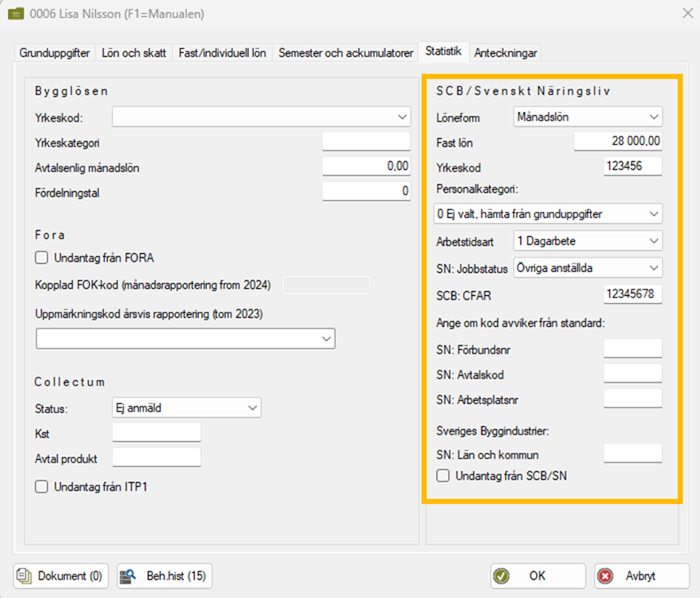This screenshot has width=700, height=598.
Task: Go to Semester och ackumulatorer tab
Action: (344, 53)
